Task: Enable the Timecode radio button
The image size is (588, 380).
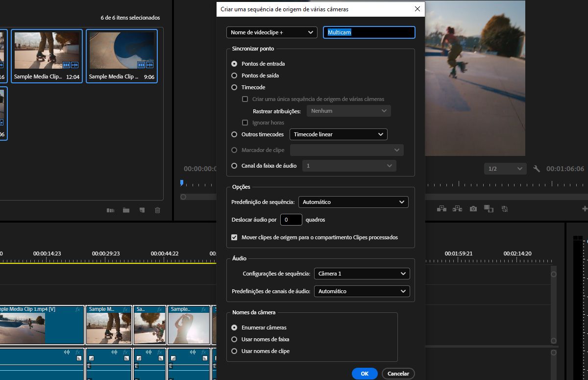Action: 234,87
